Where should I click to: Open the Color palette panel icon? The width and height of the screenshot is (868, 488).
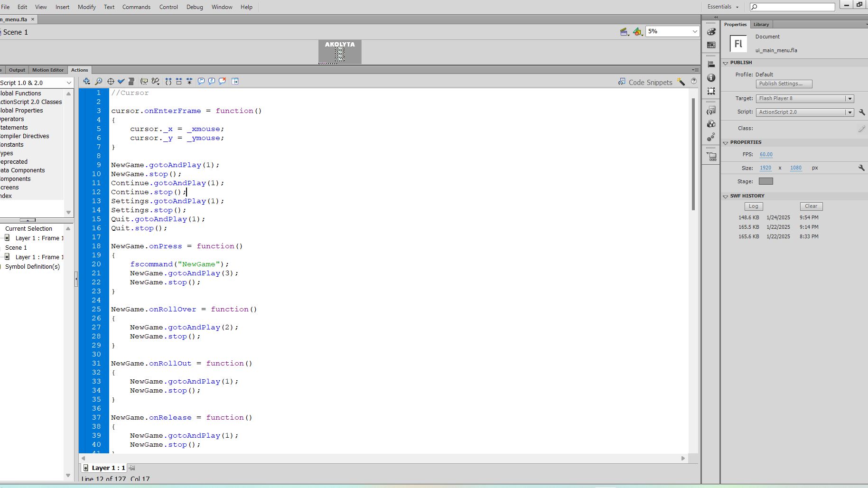point(711,32)
